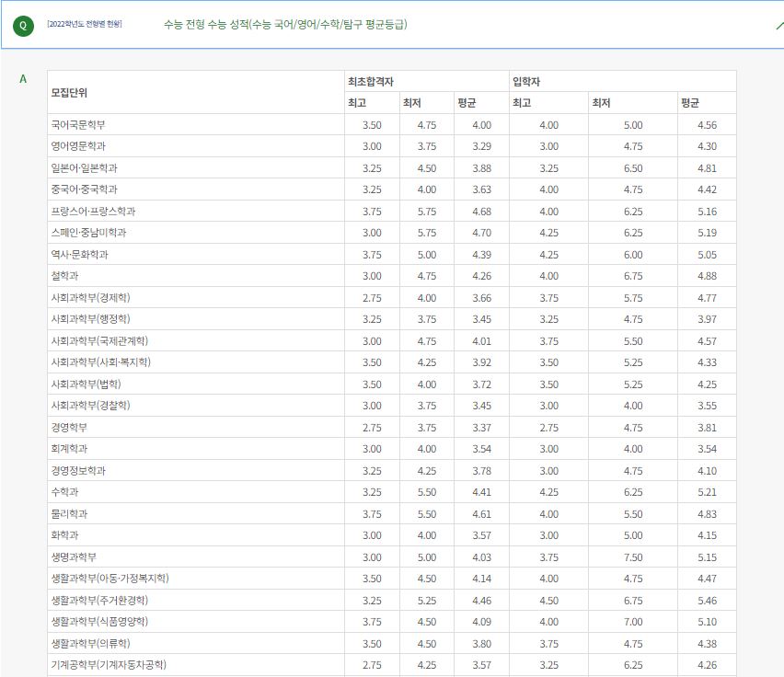Click the 7.00 value in 생활과학부(식품영양학) row
This screenshot has height=677, width=784.
pos(633,622)
